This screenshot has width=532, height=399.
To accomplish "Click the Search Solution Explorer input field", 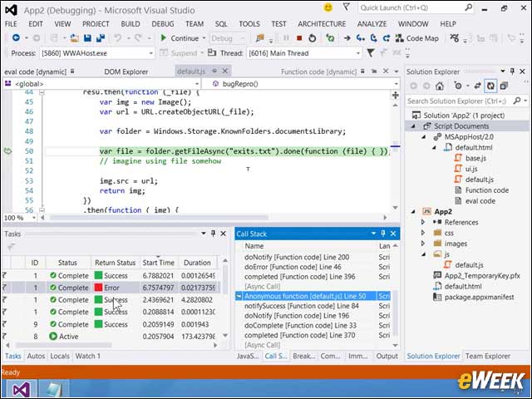I will 461,101.
